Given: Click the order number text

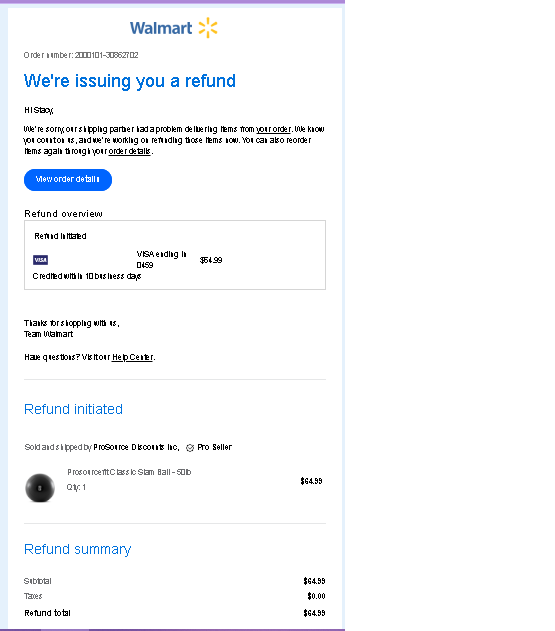Looking at the screenshot, I should pos(81,55).
